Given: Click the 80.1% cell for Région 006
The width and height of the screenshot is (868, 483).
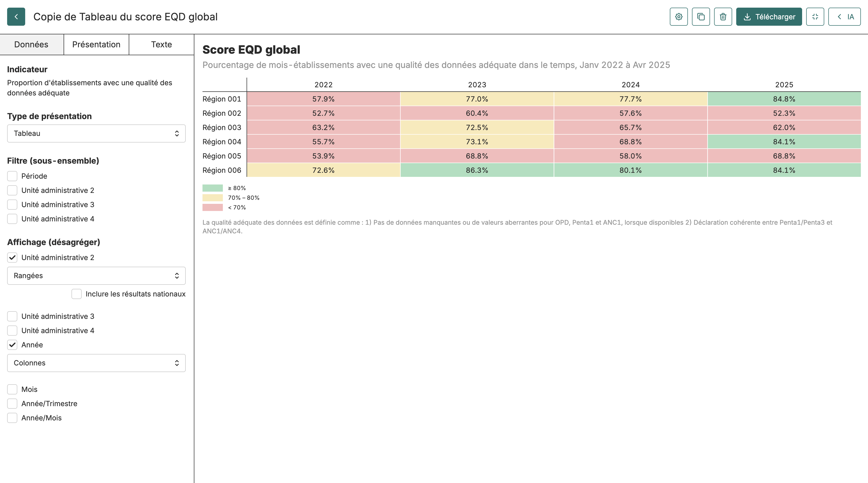Looking at the screenshot, I should [x=630, y=170].
